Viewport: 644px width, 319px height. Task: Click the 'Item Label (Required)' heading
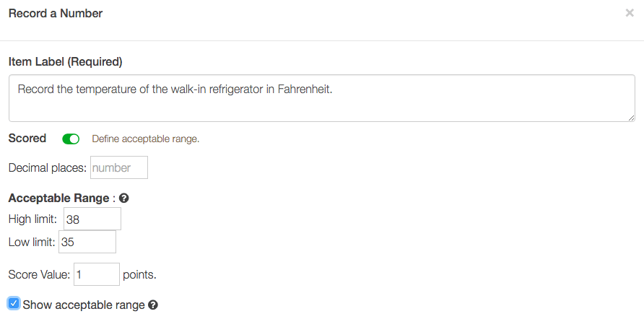(66, 62)
